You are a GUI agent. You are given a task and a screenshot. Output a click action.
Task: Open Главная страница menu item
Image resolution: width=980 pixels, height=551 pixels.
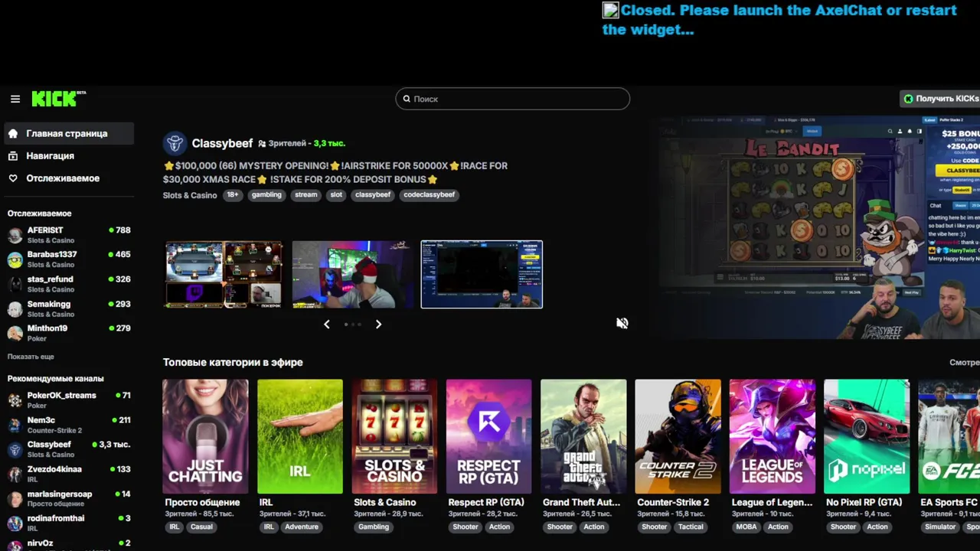(69, 133)
